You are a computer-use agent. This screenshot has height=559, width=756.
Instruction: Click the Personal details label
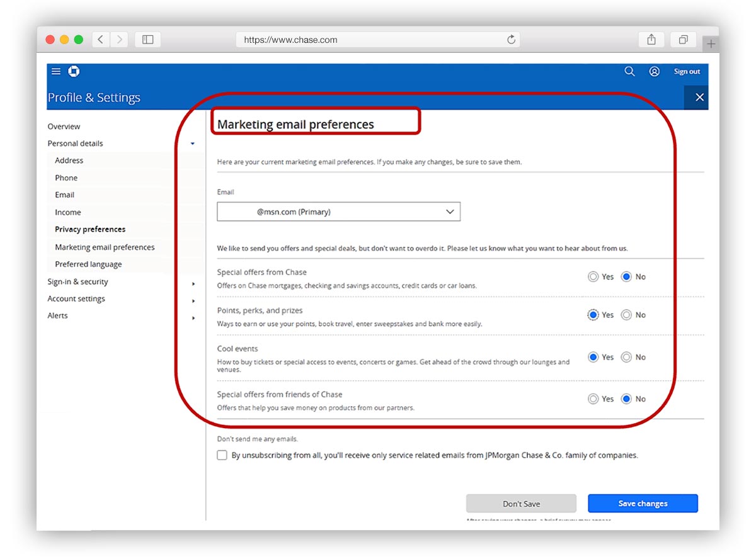(75, 144)
